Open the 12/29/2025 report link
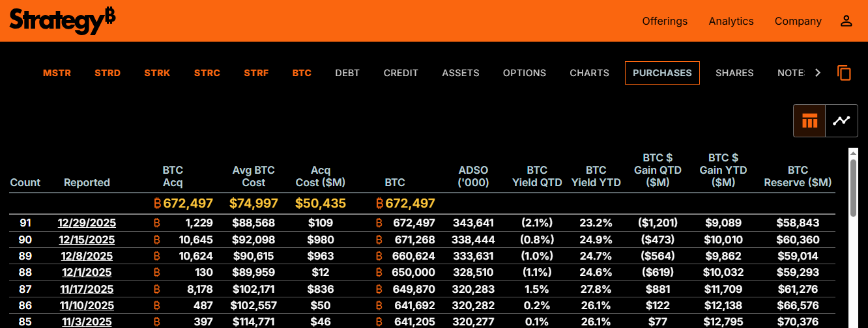 (x=87, y=223)
